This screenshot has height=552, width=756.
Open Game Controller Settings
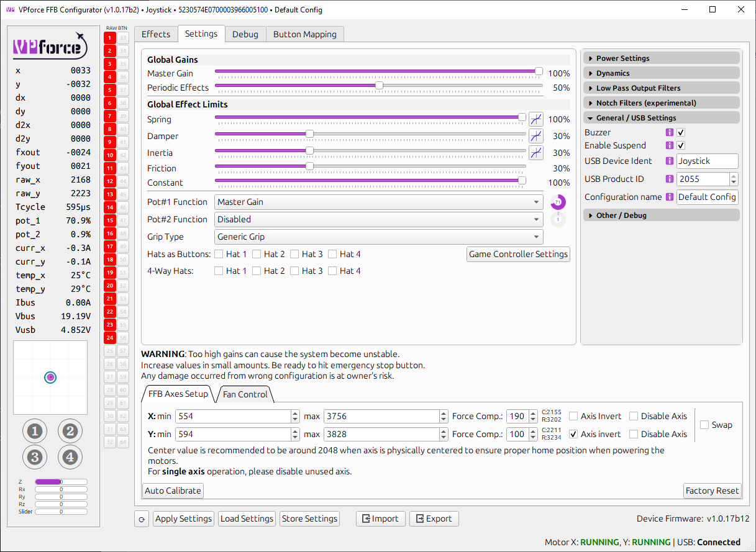pyautogui.click(x=519, y=254)
